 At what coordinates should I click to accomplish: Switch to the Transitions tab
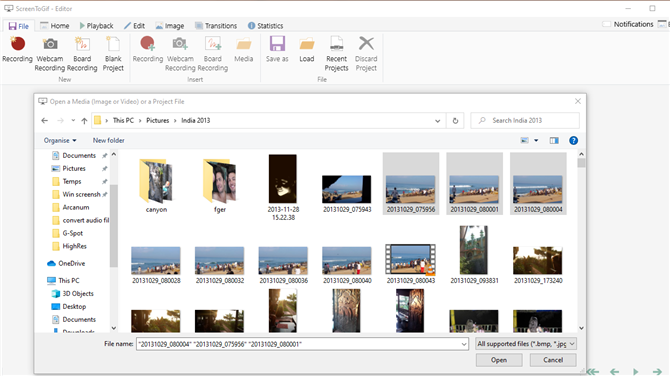[x=216, y=26]
